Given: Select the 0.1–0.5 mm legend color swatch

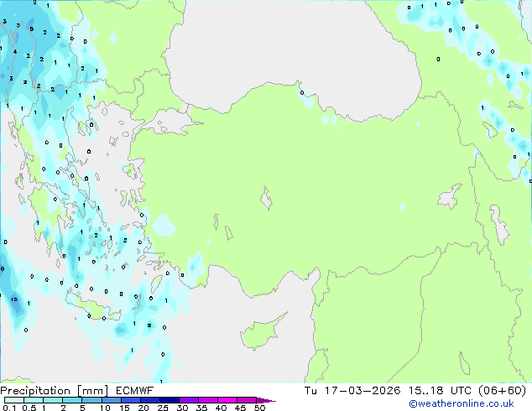Looking at the screenshot, I should point(14,400).
